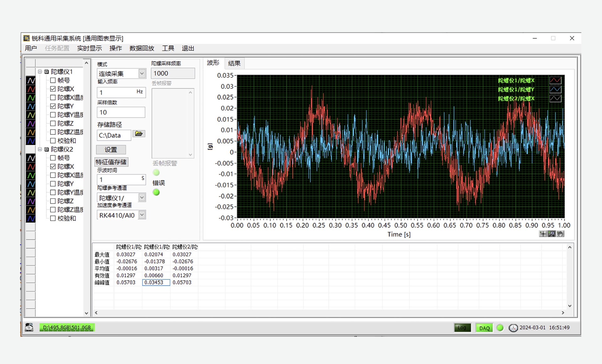Image resolution: width=602 pixels, height=364 pixels.
Task: Click the 采样倍数 input field
Action: coord(121,112)
